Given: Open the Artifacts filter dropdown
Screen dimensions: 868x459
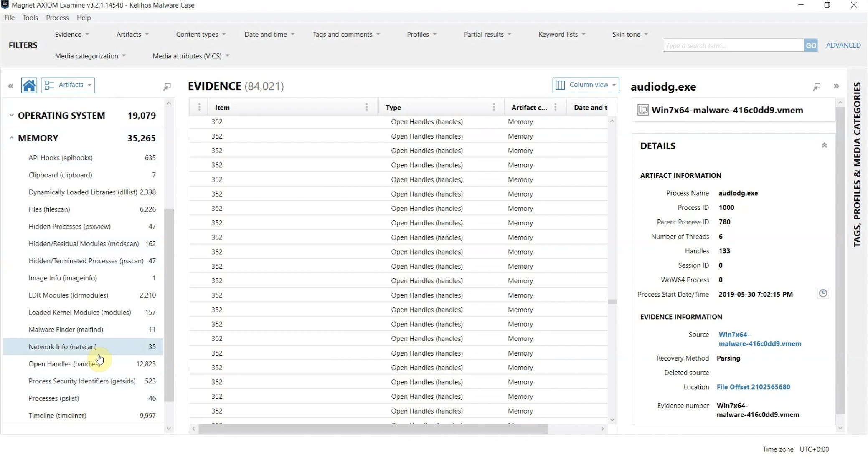Looking at the screenshot, I should click(x=133, y=34).
